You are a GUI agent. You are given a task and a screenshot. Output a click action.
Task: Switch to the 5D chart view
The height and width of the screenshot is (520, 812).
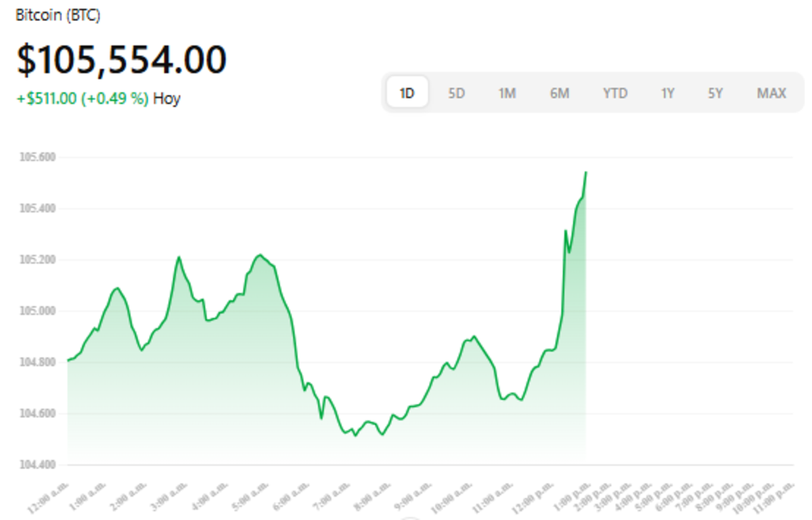coord(457,93)
